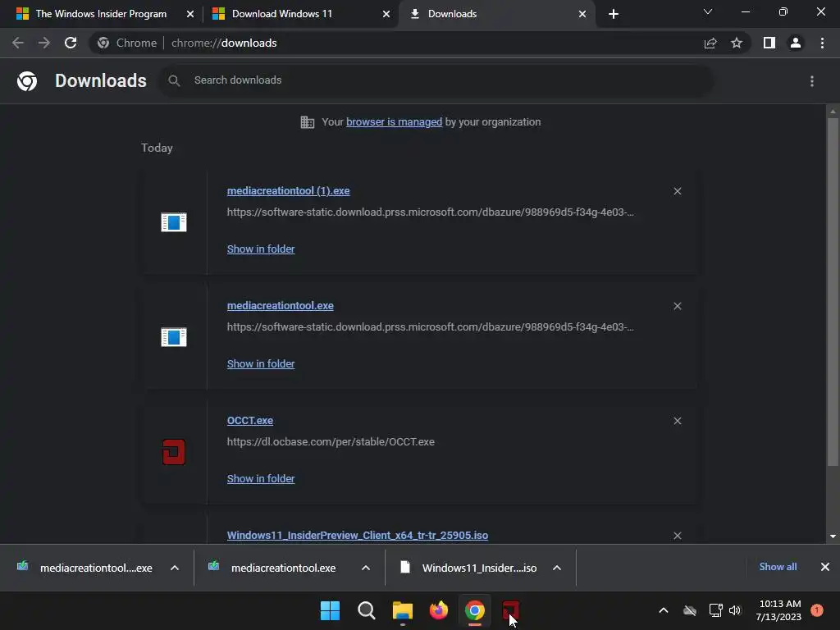Image resolution: width=840 pixels, height=630 pixels.
Task: Open the new tab with plus button
Action: tap(614, 14)
